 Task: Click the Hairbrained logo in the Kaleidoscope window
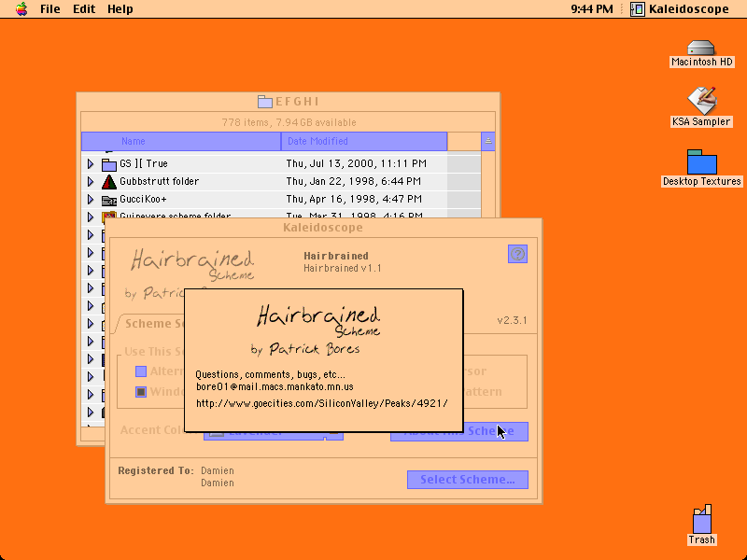coord(192,265)
